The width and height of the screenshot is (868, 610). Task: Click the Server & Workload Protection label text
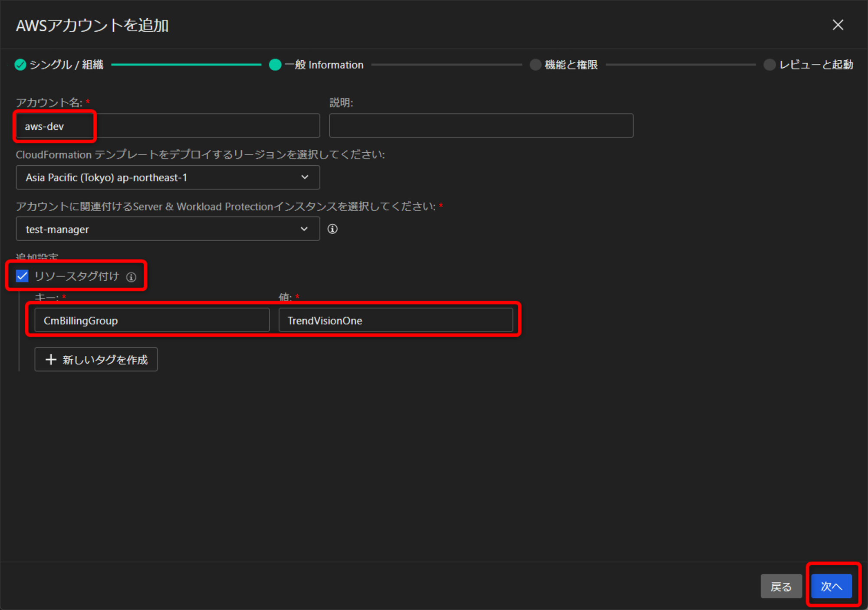pos(226,207)
